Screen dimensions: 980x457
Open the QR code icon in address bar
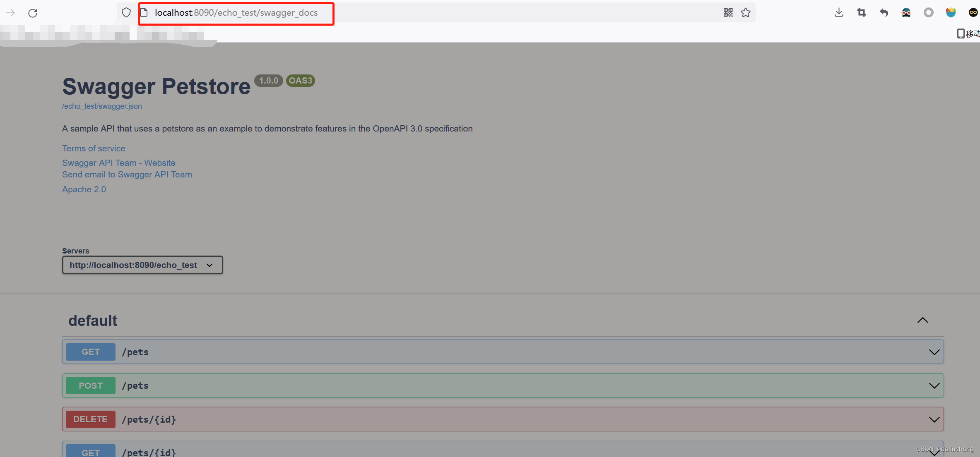click(x=728, y=13)
